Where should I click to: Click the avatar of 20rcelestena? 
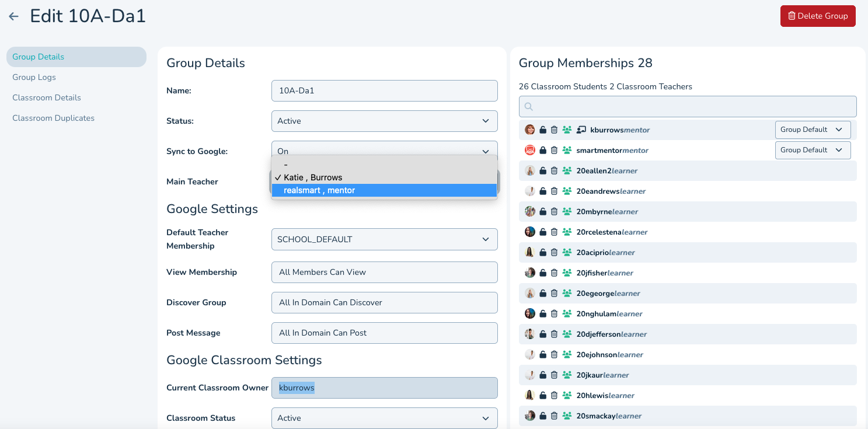click(x=530, y=232)
